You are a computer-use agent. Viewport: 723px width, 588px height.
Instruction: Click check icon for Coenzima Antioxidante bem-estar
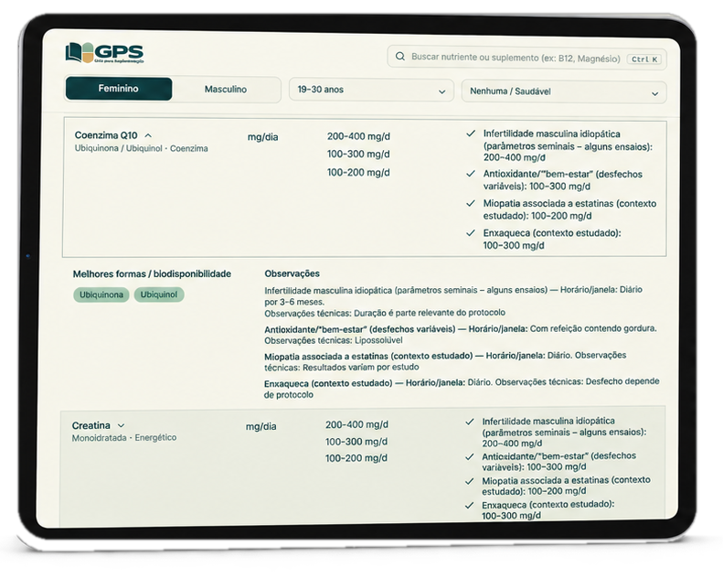pyautogui.click(x=471, y=174)
